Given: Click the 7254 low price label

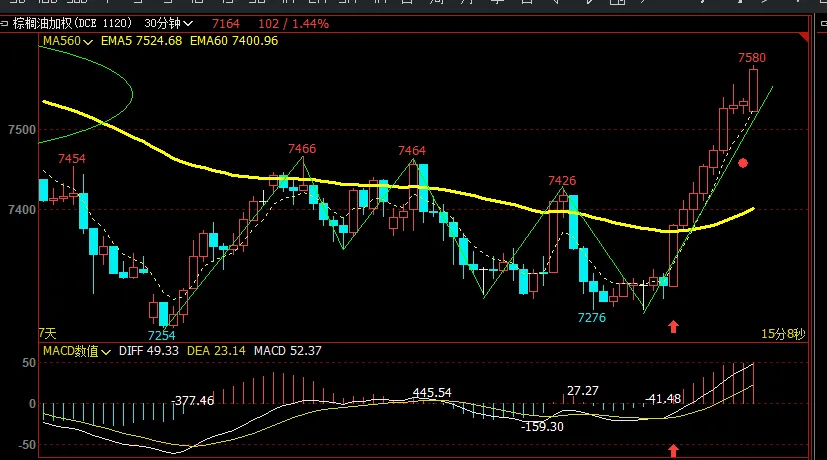Looking at the screenshot, I should (161, 336).
